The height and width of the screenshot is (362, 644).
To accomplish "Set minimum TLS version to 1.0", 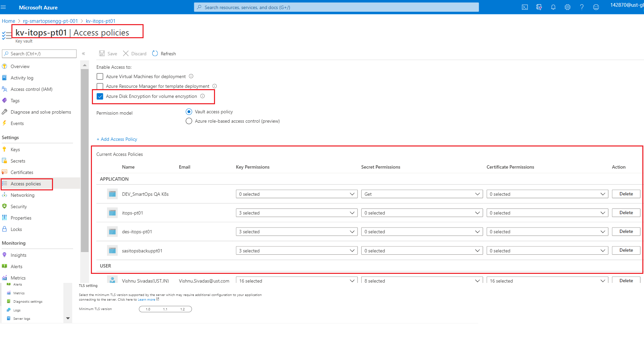I will point(148,309).
